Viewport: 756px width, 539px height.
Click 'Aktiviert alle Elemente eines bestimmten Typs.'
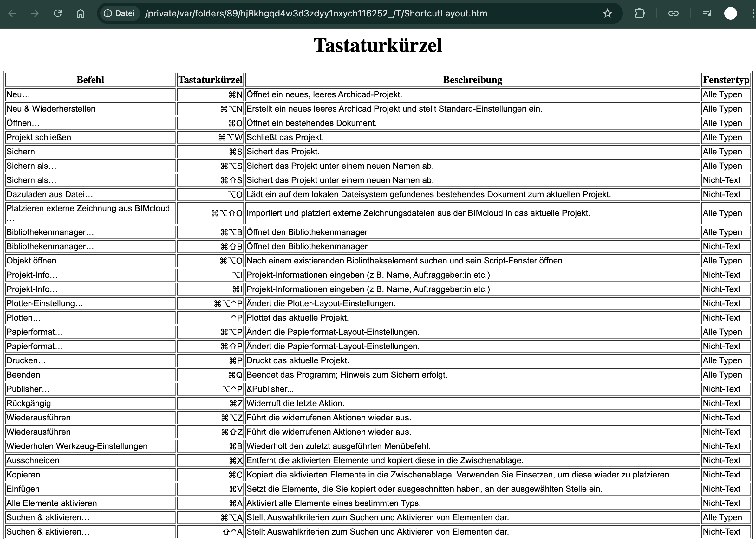point(334,503)
